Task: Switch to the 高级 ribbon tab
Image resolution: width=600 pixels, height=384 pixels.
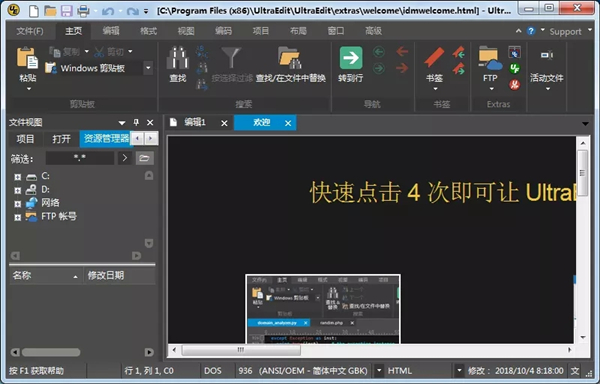Action: click(373, 31)
